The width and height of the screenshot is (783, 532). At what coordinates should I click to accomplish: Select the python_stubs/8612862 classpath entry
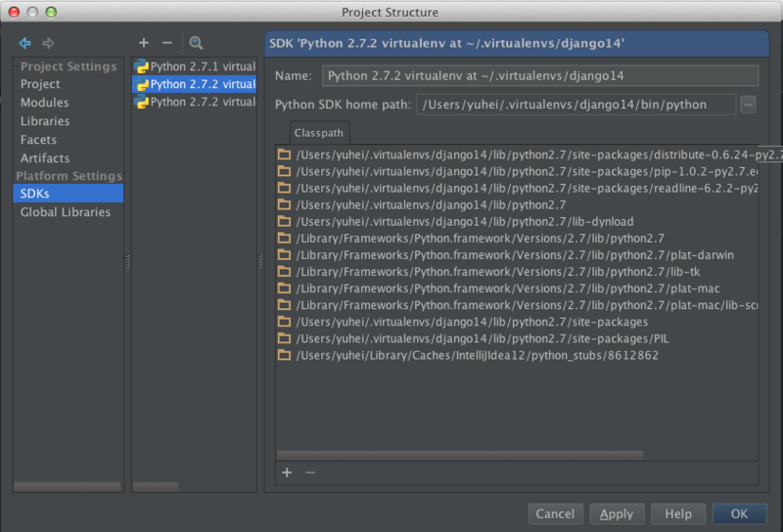pos(517,355)
